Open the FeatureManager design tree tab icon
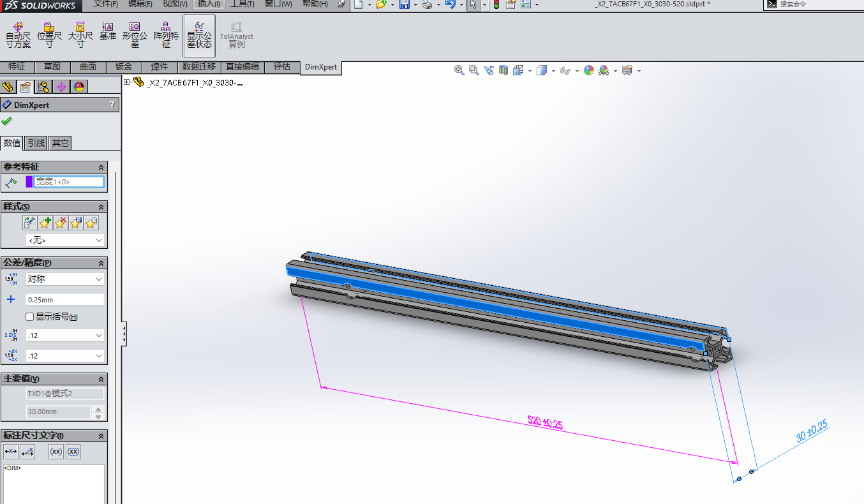The width and height of the screenshot is (864, 504). [8, 87]
